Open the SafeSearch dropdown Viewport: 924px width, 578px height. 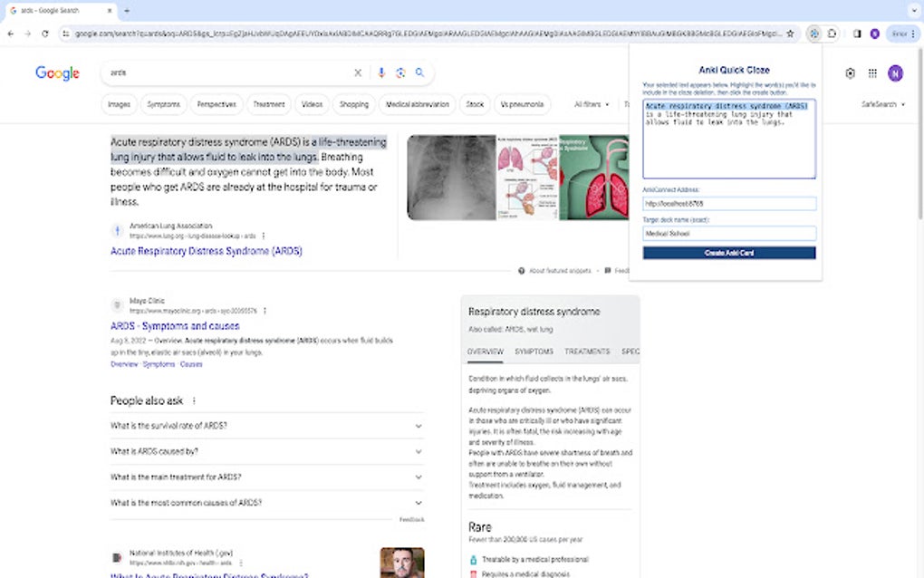882,104
